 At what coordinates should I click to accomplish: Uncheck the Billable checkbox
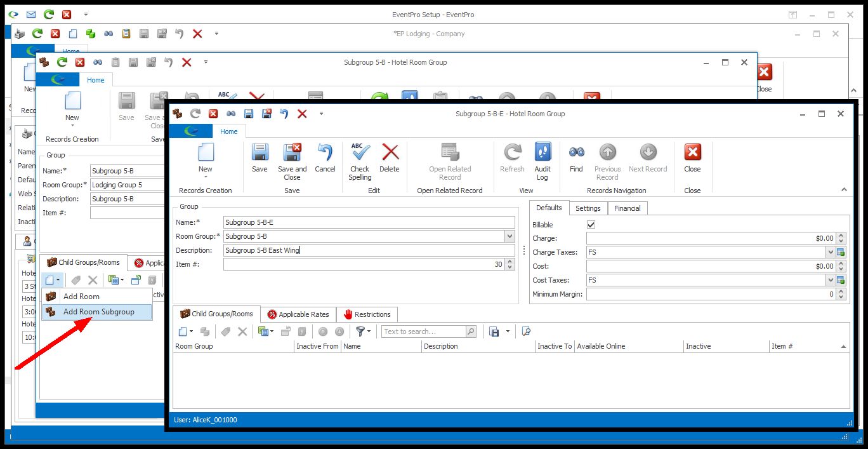591,225
